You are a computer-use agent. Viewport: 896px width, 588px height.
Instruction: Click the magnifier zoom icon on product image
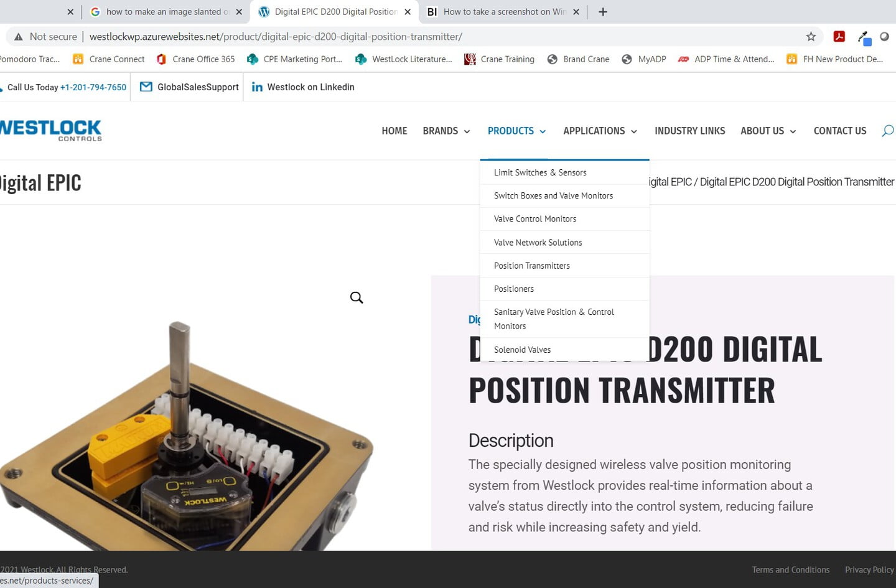point(357,297)
